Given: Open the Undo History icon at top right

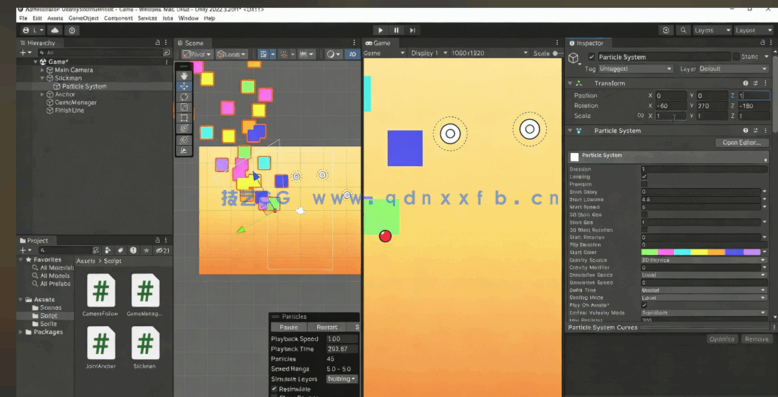Looking at the screenshot, I should tap(666, 30).
